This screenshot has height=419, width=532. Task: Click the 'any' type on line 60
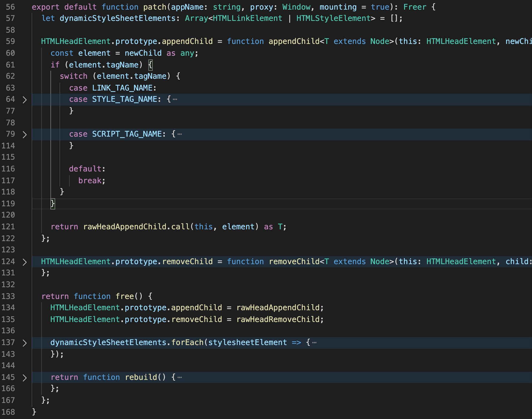[187, 53]
